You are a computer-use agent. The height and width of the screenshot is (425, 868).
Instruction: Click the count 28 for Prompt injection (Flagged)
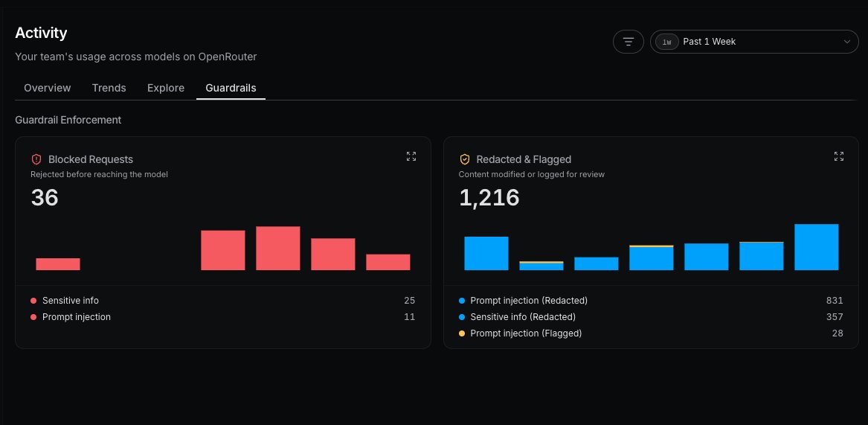[837, 333]
